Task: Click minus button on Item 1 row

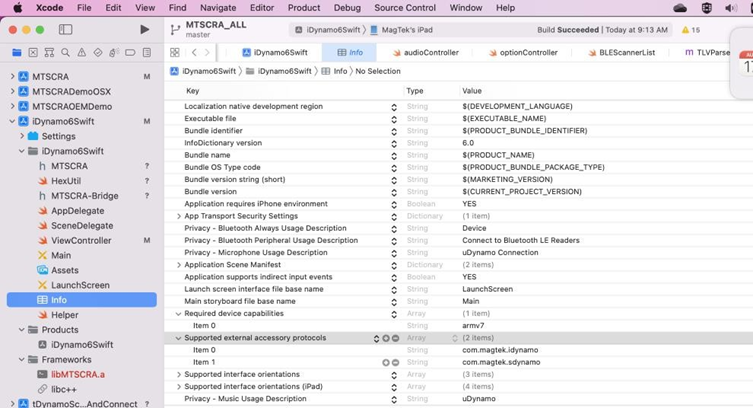Action: click(395, 362)
